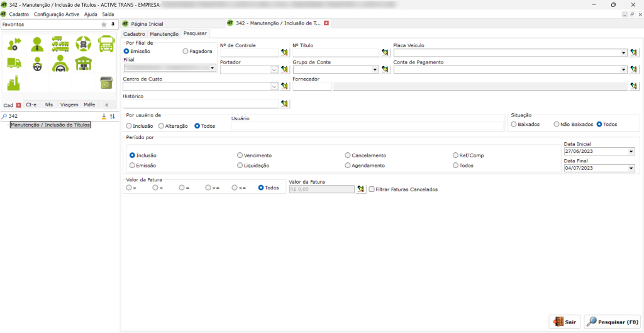Click lookup icon next to Grupo de Conta
644x333 pixels.
(385, 69)
